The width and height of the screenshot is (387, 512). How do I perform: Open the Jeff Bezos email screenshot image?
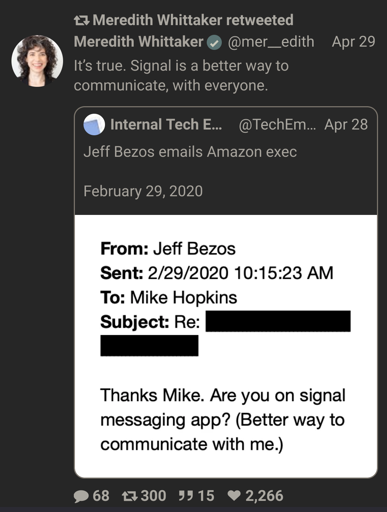click(x=226, y=346)
